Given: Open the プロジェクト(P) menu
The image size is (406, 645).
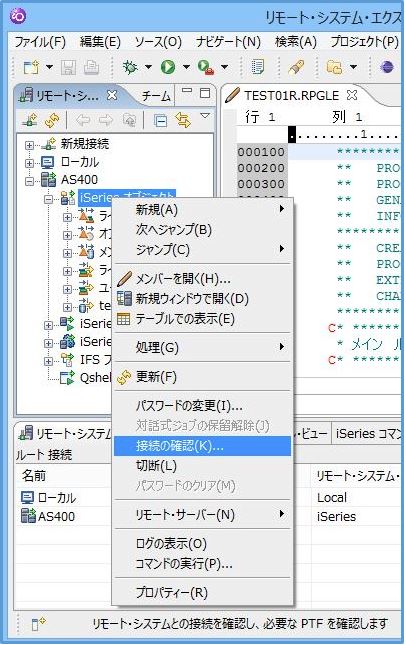Looking at the screenshot, I should pyautogui.click(x=364, y=42).
